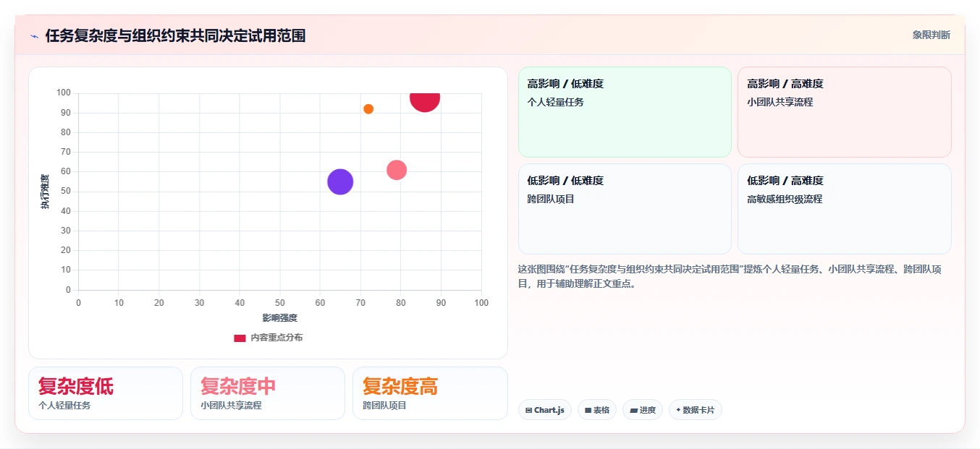980x449 pixels.
Task: Click the 数据卡片 tag chip
Action: (696, 410)
